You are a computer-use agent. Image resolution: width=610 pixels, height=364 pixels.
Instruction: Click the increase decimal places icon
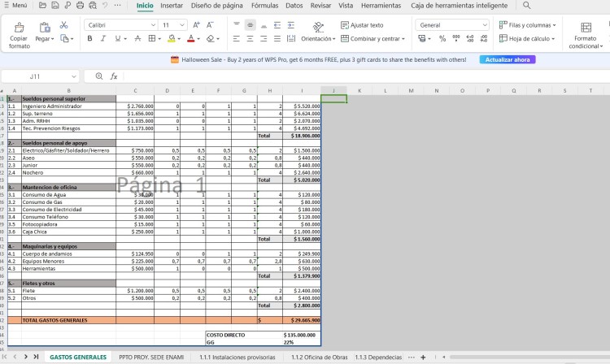[x=470, y=38]
